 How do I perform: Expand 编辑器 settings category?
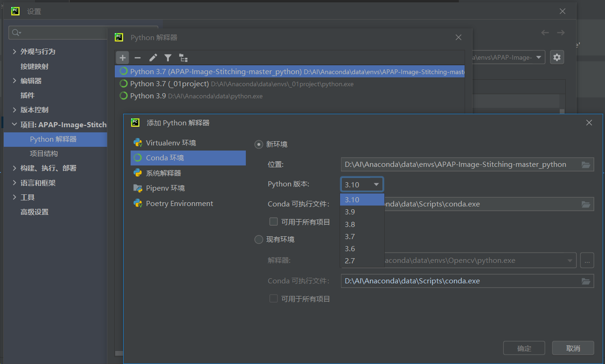[14, 81]
